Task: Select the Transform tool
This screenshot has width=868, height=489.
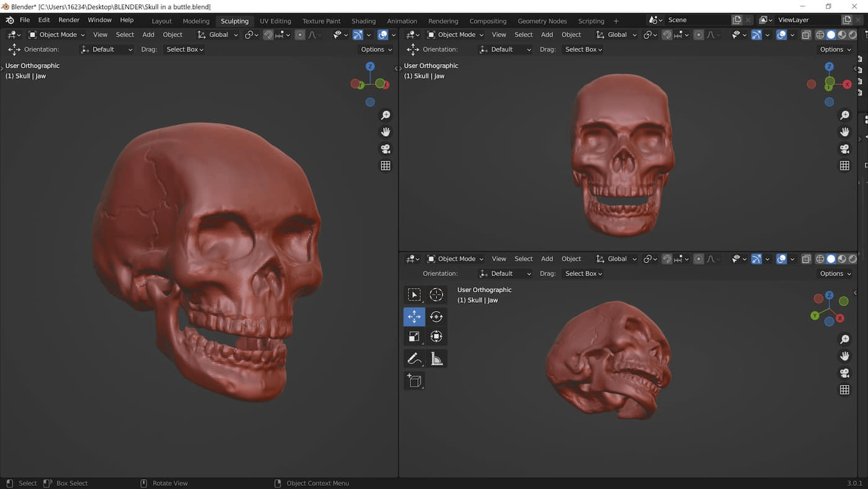Action: point(436,337)
